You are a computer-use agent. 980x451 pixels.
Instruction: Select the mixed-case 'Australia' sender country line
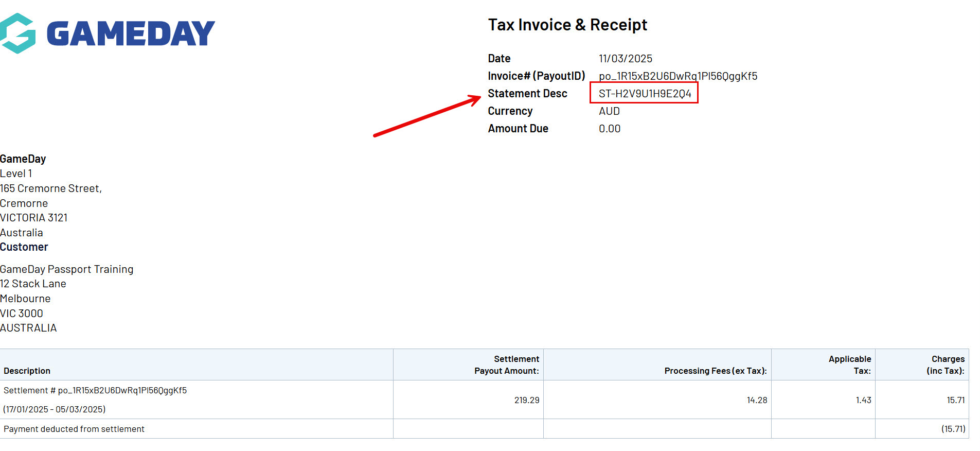[x=22, y=233]
